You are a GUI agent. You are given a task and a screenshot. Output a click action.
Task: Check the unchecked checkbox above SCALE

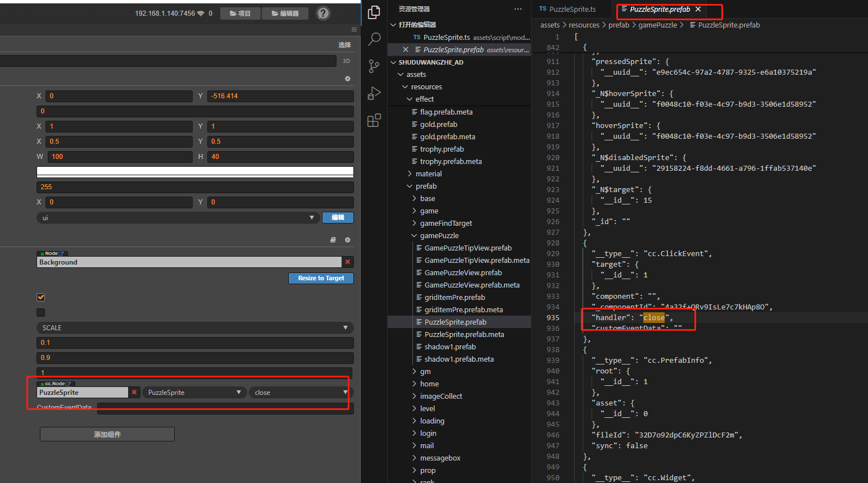41,312
